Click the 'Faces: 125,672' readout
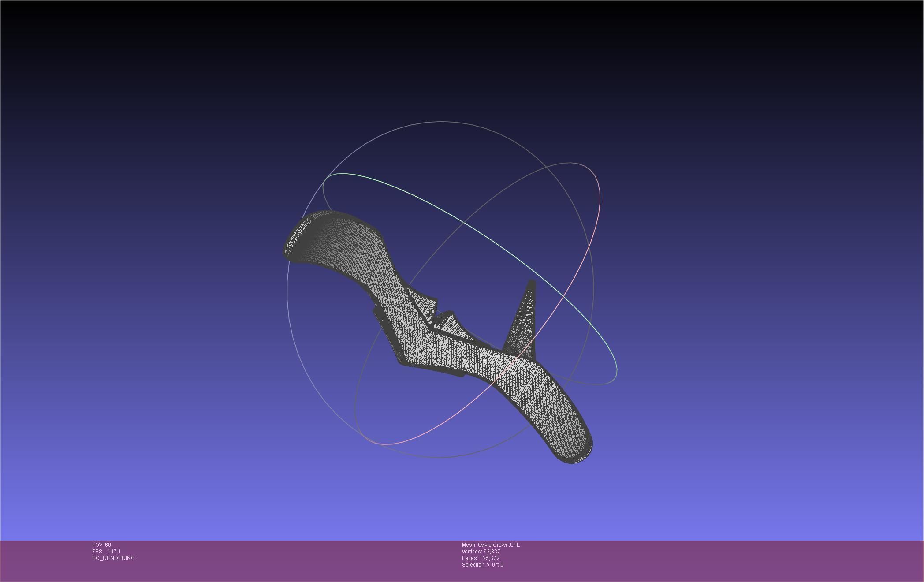924x582 pixels. 481,558
